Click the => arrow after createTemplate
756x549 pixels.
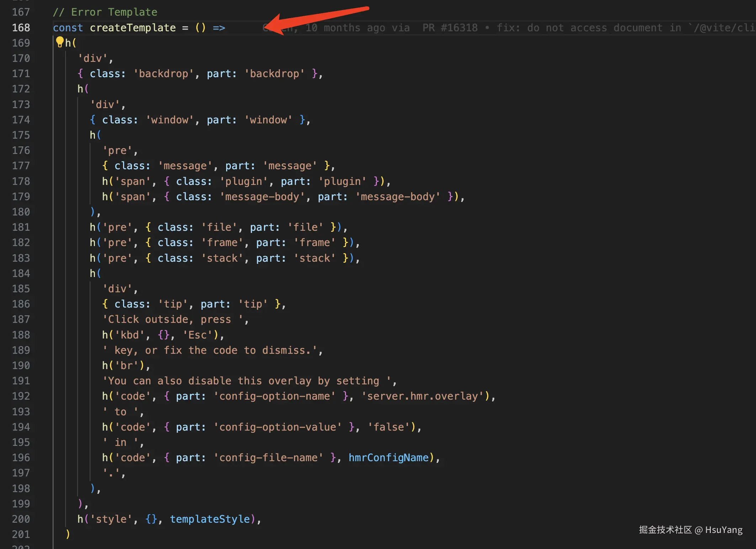(x=219, y=28)
